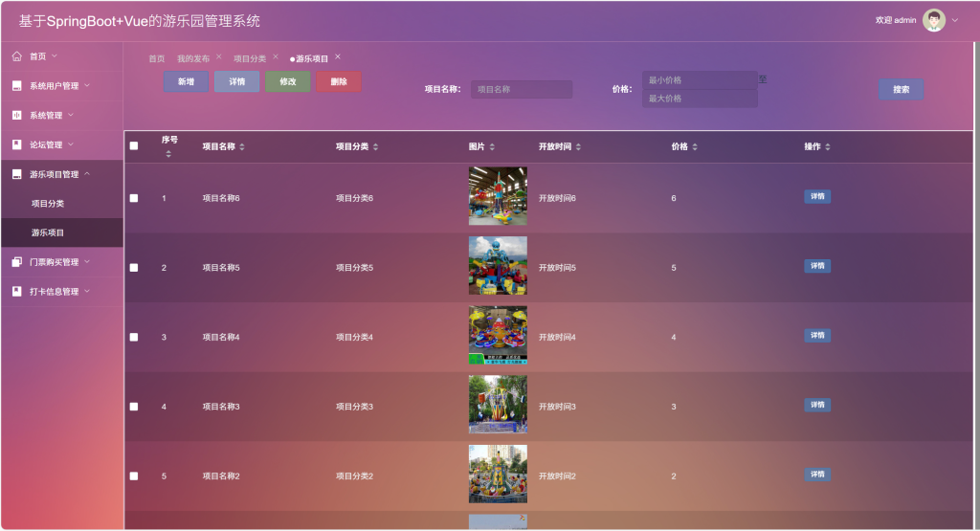980x531 pixels.
Task: Click the 搜索 button
Action: tap(901, 89)
